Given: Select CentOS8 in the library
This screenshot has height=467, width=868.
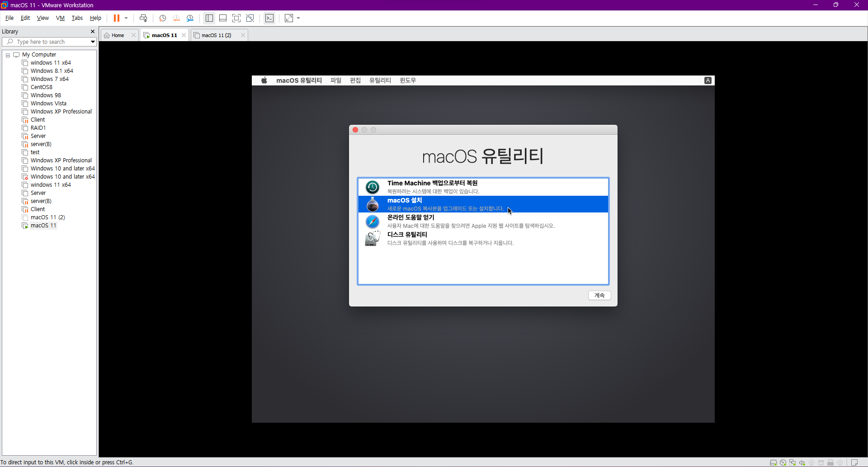Looking at the screenshot, I should click(x=41, y=87).
